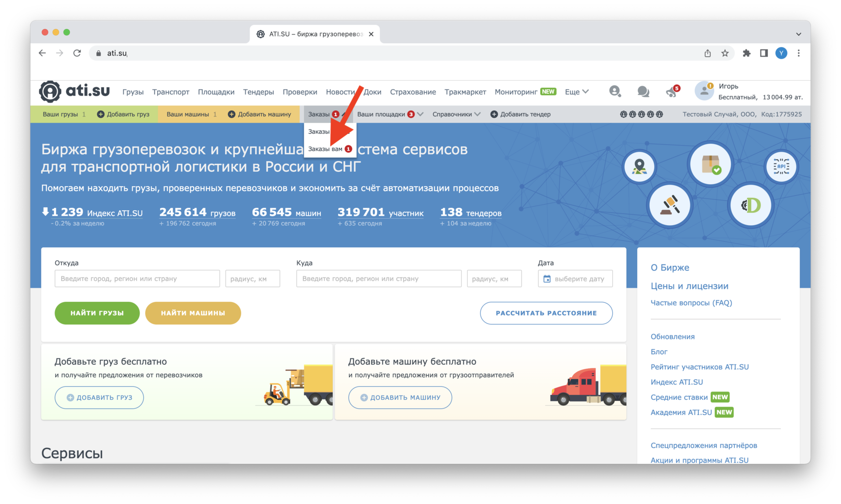Image resolution: width=841 pixels, height=504 pixels.
Task: Expand Ваши площадки dropdown
Action: pos(390,114)
